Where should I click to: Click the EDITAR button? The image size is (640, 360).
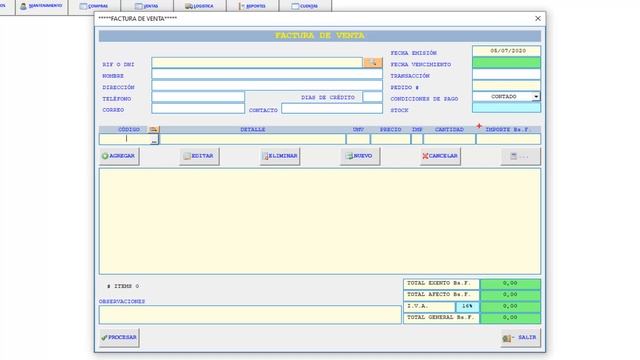(199, 156)
